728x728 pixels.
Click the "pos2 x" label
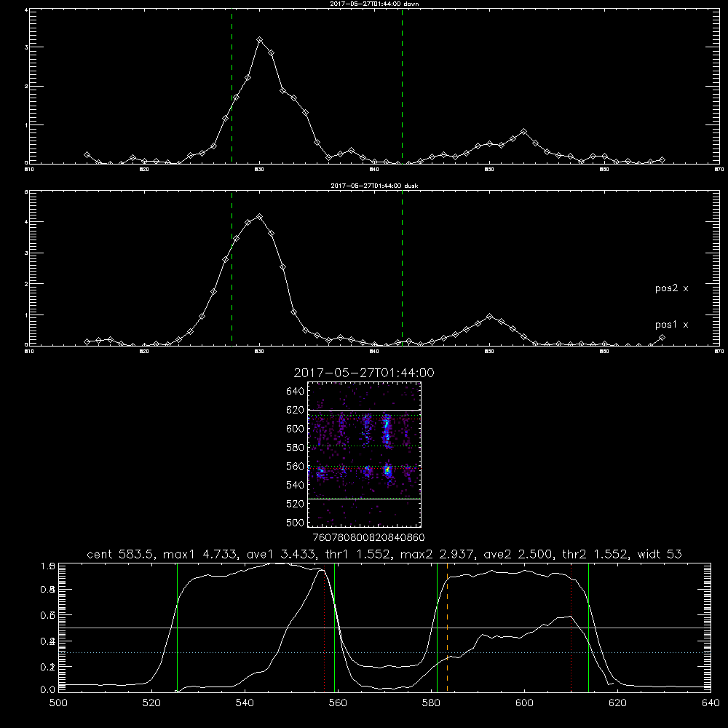tap(671, 288)
